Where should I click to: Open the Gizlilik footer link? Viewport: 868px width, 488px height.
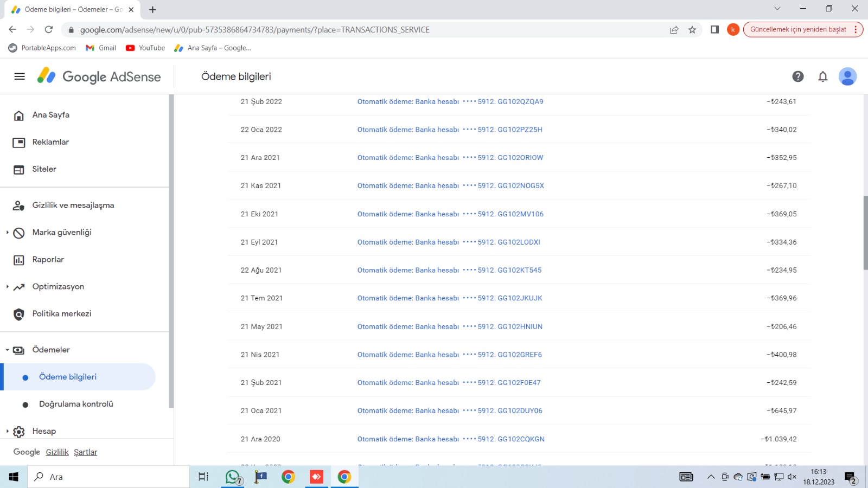point(57,452)
